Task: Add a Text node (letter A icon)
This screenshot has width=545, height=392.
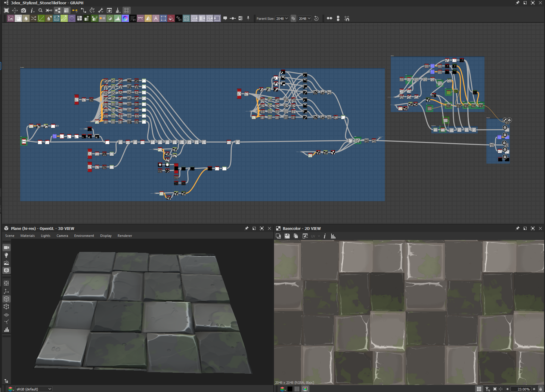Action: [156, 18]
